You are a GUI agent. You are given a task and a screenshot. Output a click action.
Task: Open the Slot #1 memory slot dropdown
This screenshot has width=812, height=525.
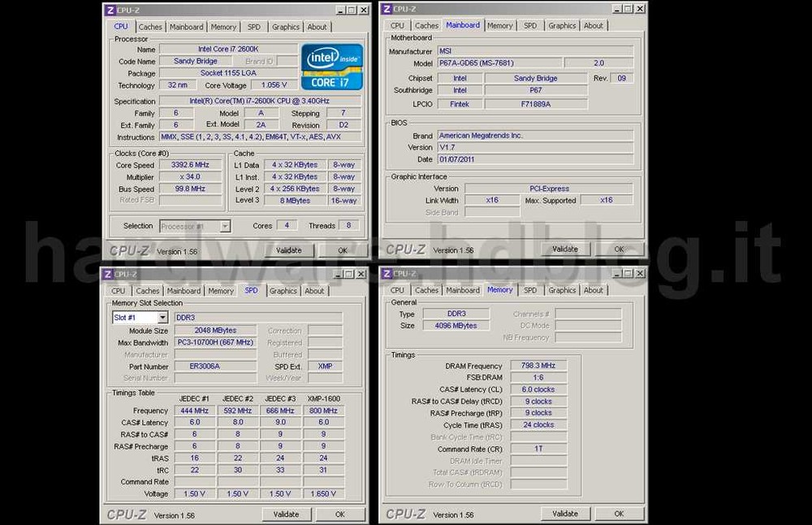pyautogui.click(x=162, y=318)
